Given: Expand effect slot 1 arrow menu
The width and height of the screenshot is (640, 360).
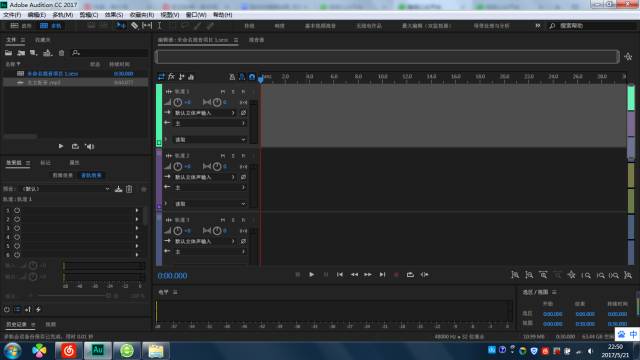Looking at the screenshot, I should pyautogui.click(x=137, y=211).
